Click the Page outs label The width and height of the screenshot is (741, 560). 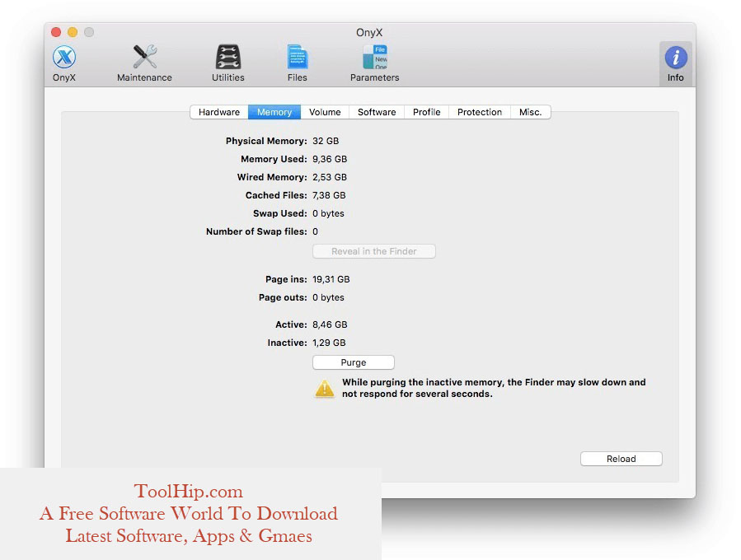[283, 297]
